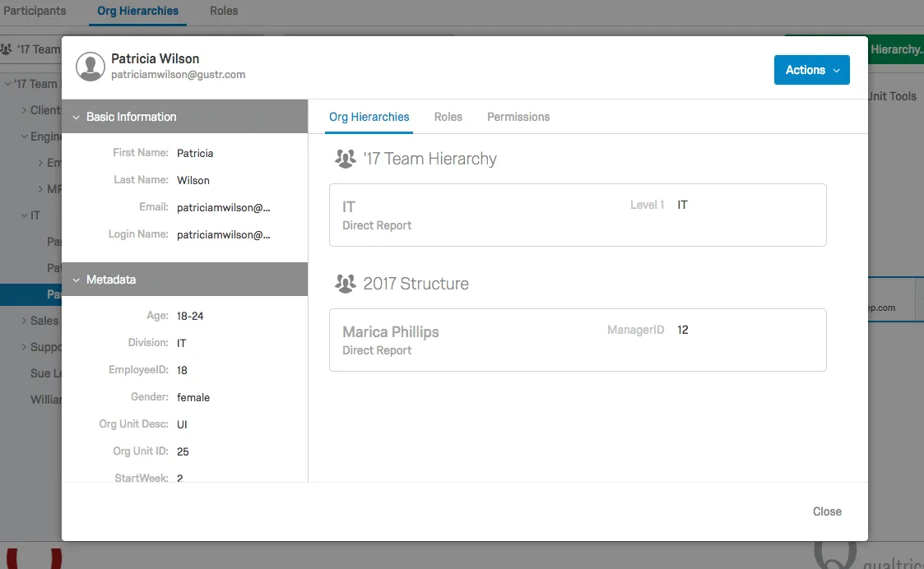Collapse the Metadata section
The image size is (924, 569).
pyautogui.click(x=77, y=280)
